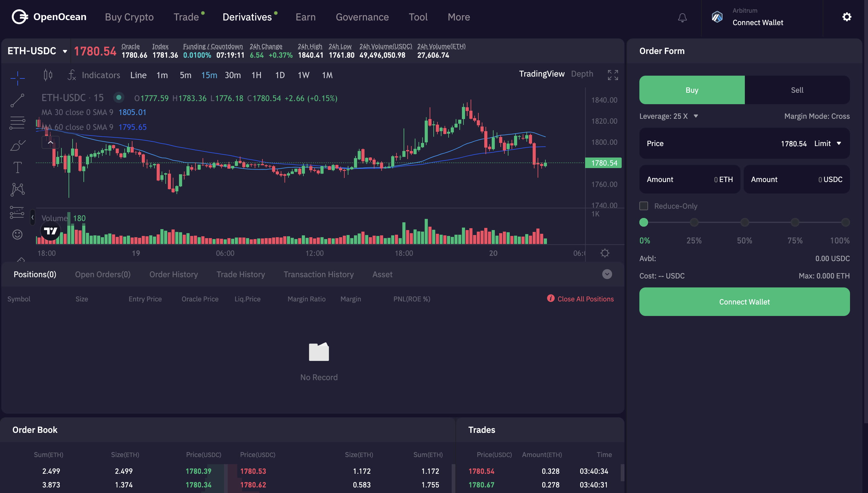
Task: Open the emoji icons tool
Action: (x=17, y=234)
